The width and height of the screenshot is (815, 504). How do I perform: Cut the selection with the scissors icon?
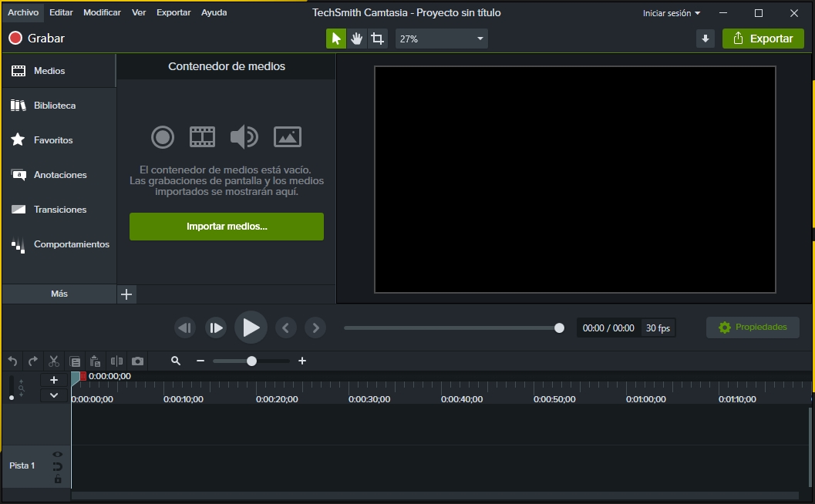[x=53, y=361]
